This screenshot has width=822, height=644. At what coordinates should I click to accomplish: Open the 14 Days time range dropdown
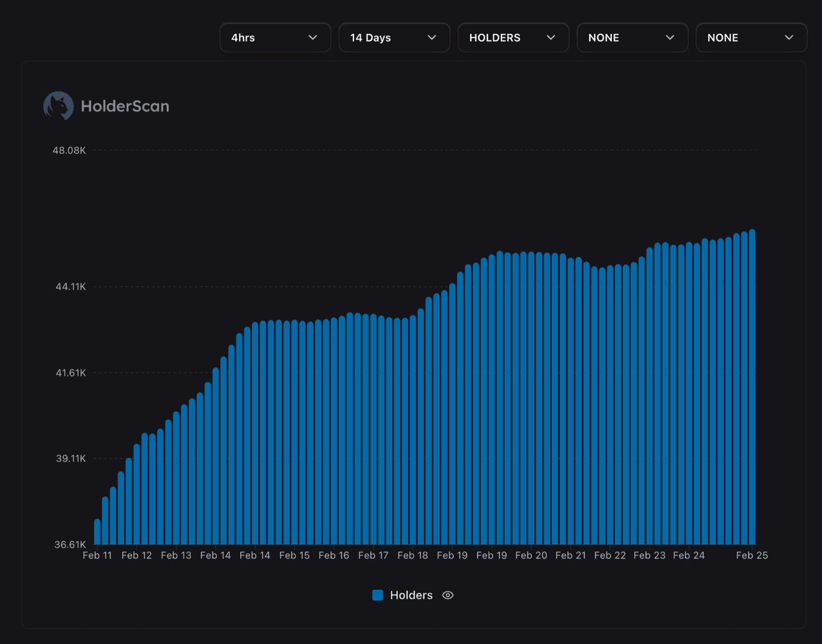pos(394,37)
